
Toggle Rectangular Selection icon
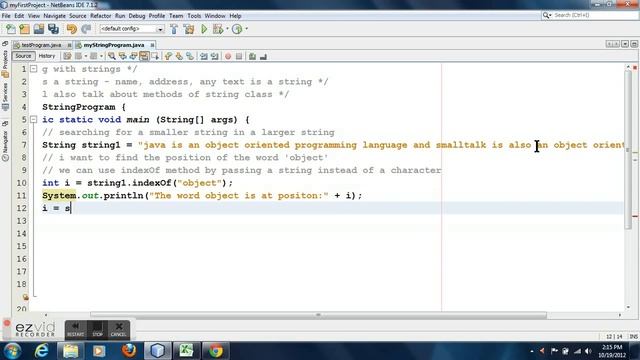coord(155,56)
